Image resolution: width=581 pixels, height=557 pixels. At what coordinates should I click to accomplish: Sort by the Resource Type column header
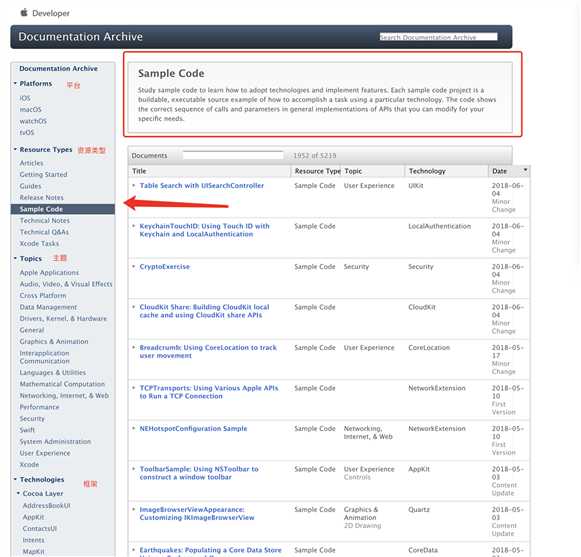[317, 171]
